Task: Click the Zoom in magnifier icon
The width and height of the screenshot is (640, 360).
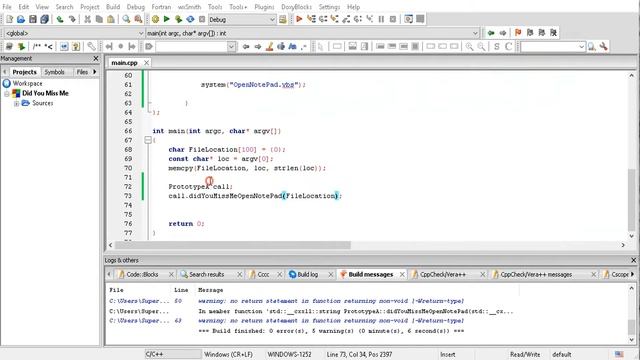Action: [x=470, y=47]
